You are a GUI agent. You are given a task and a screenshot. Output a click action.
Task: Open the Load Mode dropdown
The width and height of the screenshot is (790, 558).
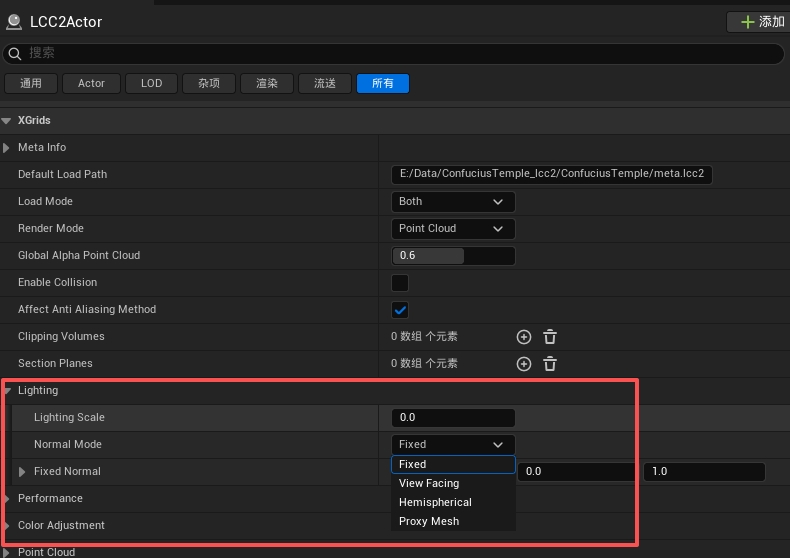453,202
